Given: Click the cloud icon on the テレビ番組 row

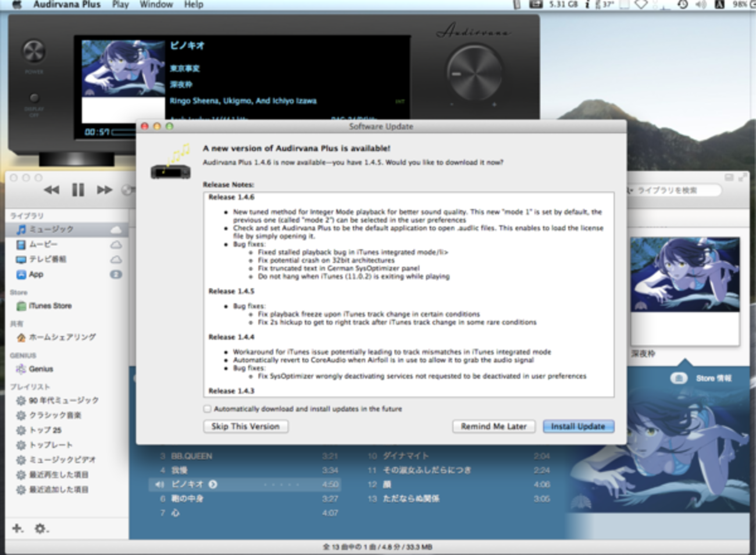Looking at the screenshot, I should 116,259.
